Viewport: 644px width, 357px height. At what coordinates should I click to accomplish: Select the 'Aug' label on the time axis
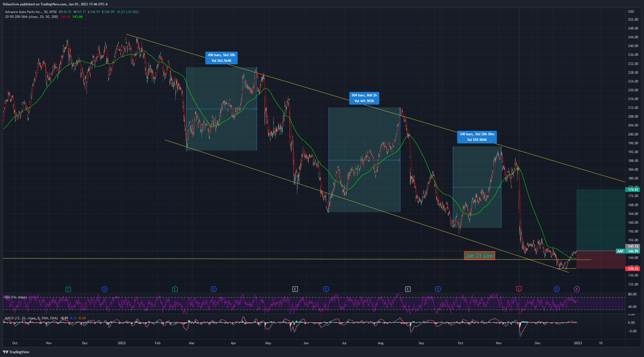tap(381, 343)
